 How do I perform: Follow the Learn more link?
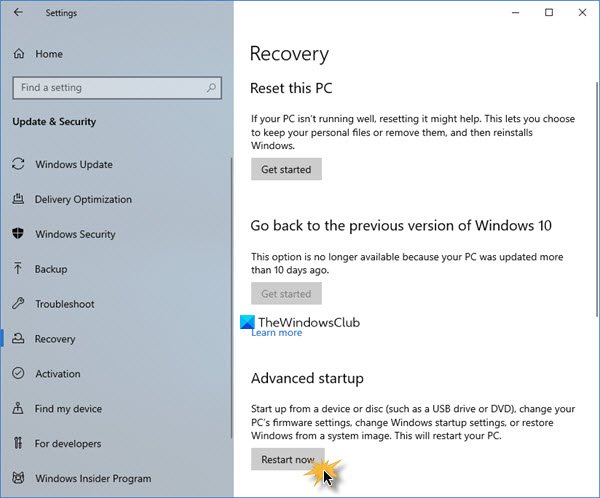pos(277,333)
